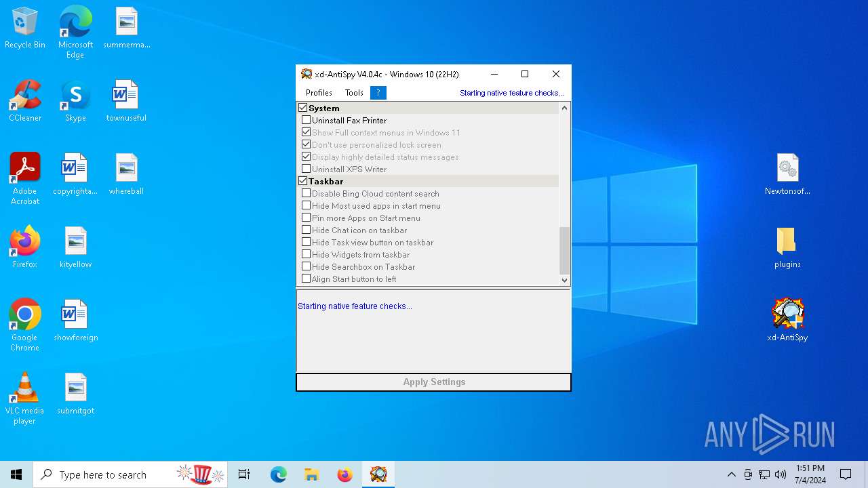Click settings list scrollbar up arrow
Screen dimensions: 868x488
click(x=564, y=108)
